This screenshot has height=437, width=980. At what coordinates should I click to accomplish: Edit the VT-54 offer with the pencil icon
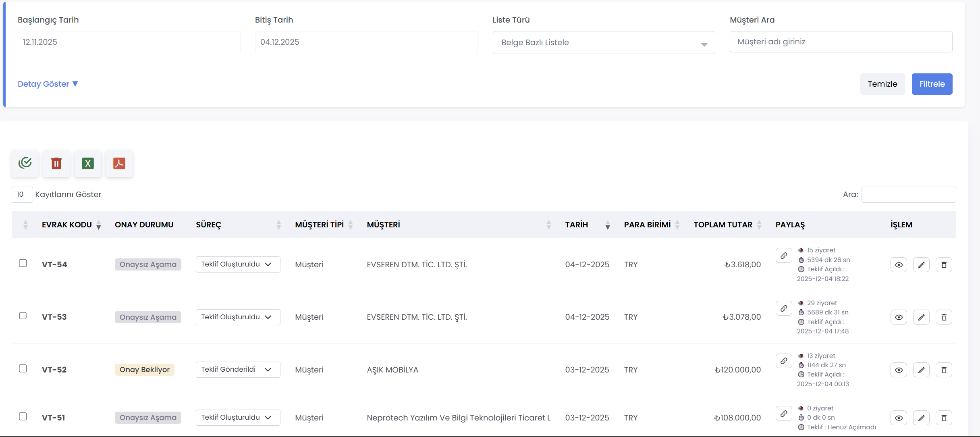point(921,265)
